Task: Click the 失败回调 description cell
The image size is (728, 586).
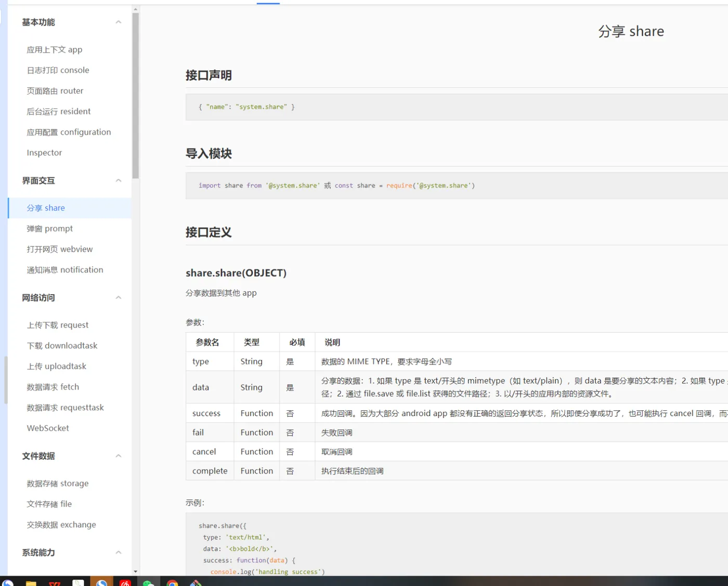Action: tap(522, 433)
